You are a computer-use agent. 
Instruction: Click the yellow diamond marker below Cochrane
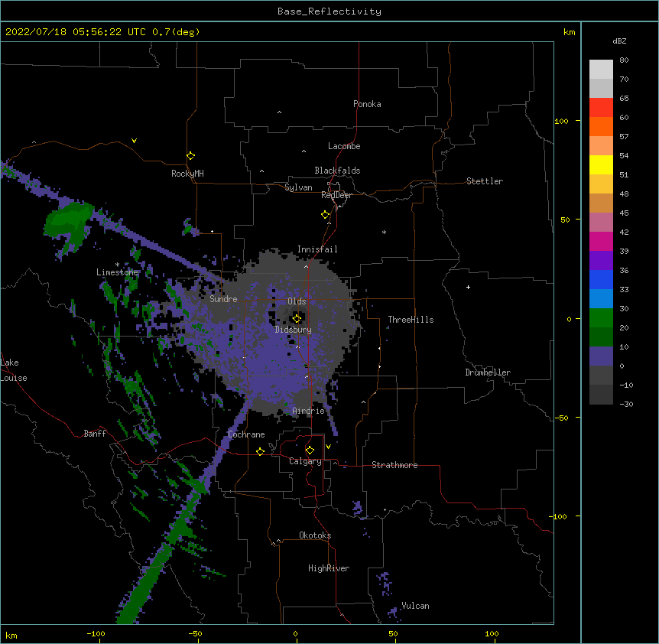[x=260, y=451]
